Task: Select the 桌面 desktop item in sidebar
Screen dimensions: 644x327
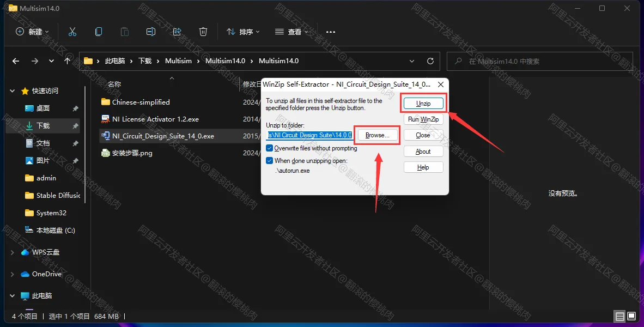Action: point(43,108)
